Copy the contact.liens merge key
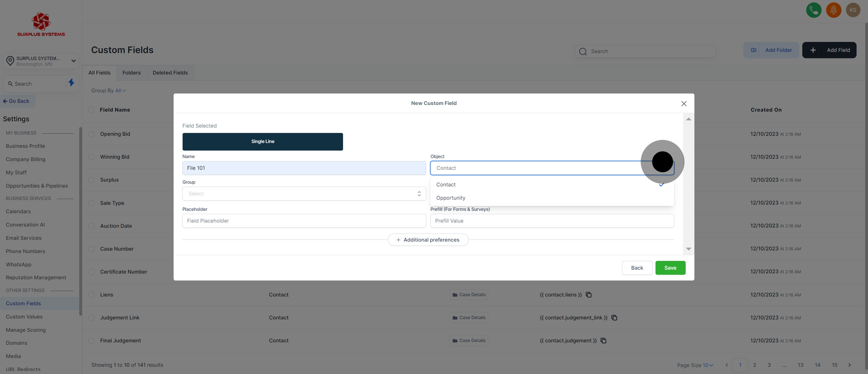This screenshot has height=374, width=868. coord(589,295)
